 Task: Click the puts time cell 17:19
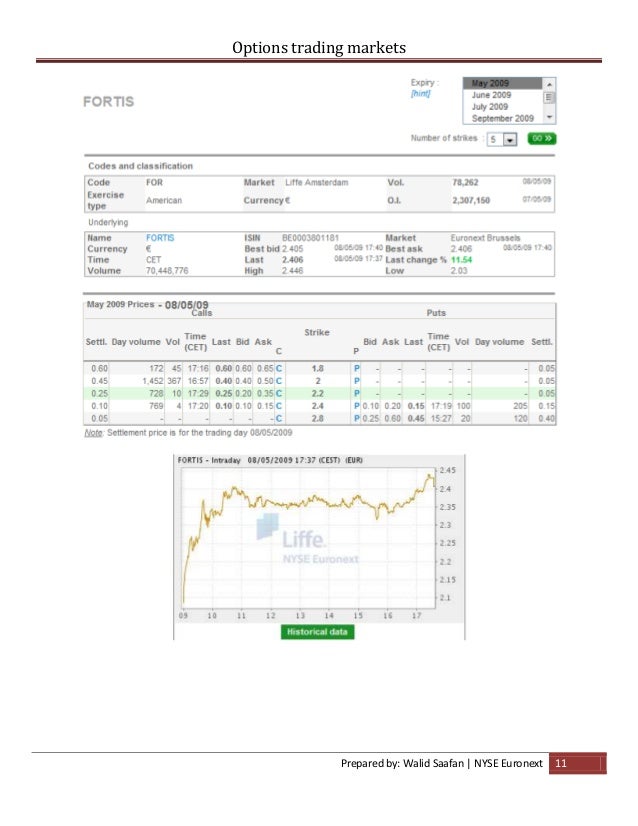tap(441, 406)
